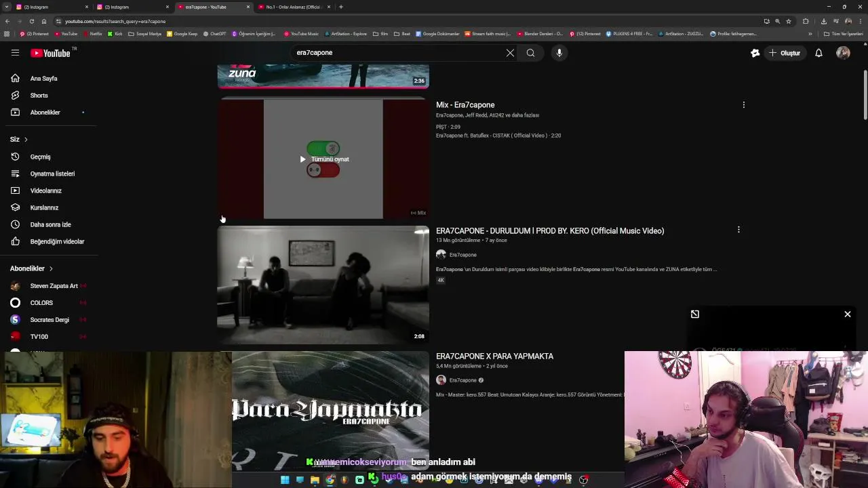
Task: Open Mix - Era7capone title
Action: (x=465, y=105)
